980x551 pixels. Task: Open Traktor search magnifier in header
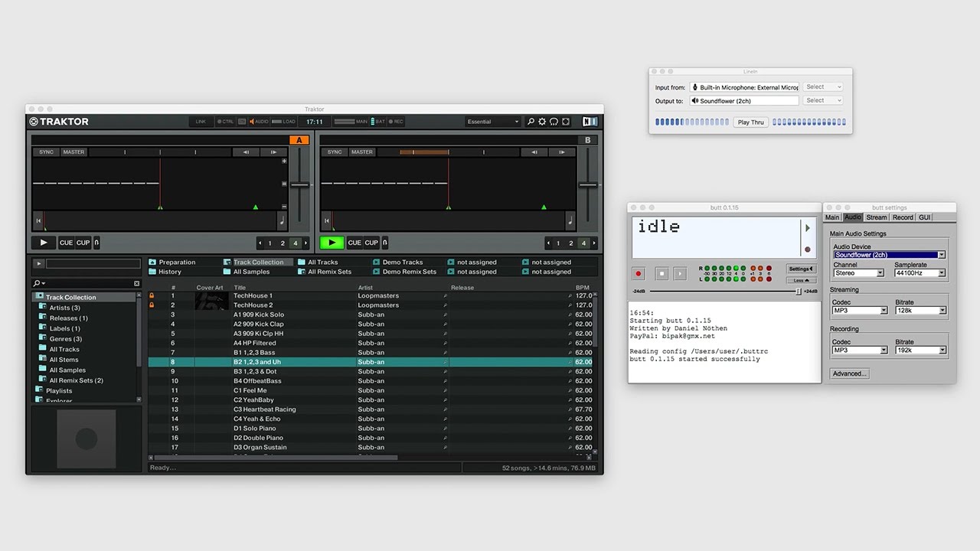(531, 122)
